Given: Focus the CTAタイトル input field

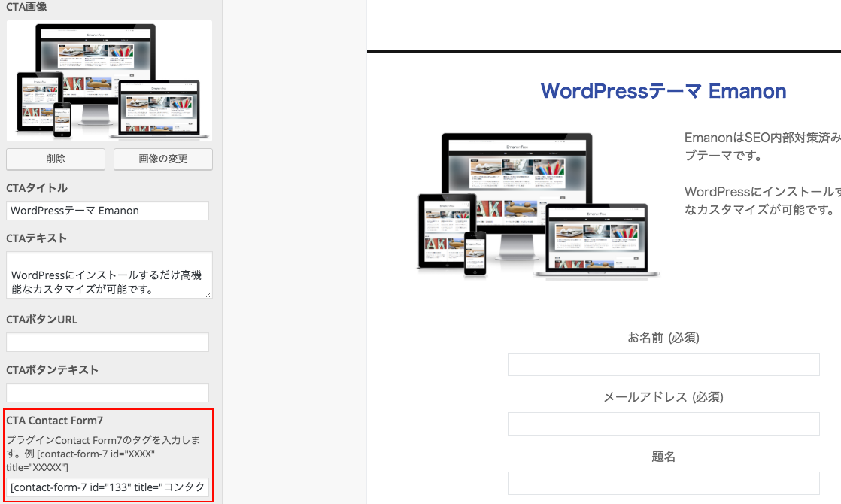Looking at the screenshot, I should [x=108, y=211].
